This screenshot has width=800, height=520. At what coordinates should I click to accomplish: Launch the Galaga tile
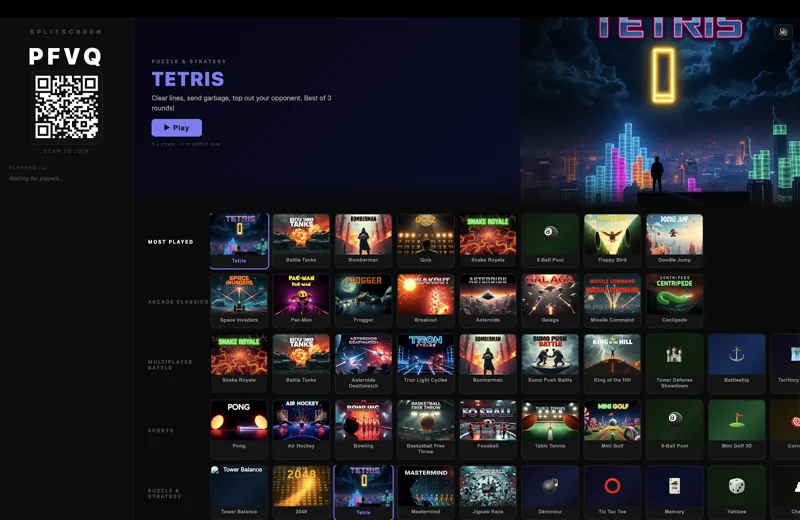[x=550, y=301]
